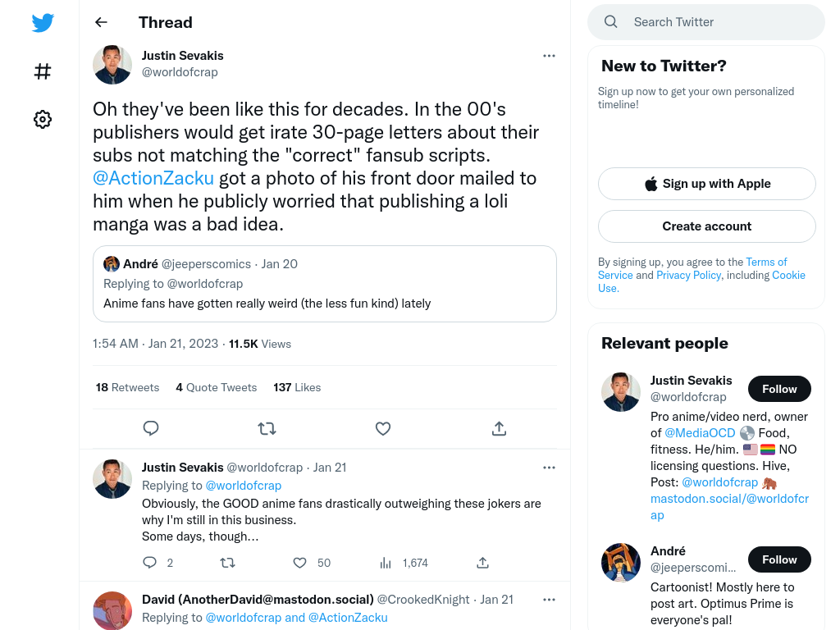Follow Justin Sevakis in Relevant people
840x630 pixels.
779,389
